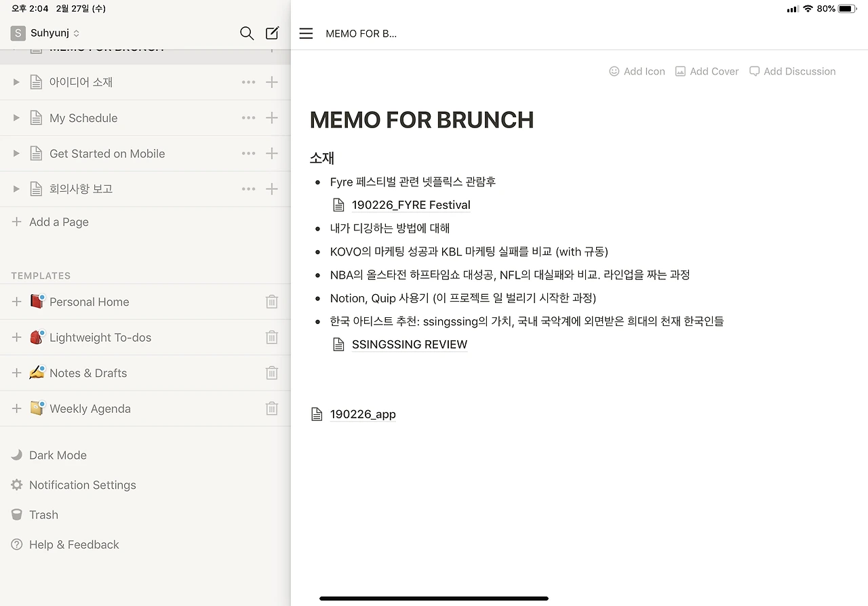Add the Notes & Drafts template
The width and height of the screenshot is (868, 606).
16,373
